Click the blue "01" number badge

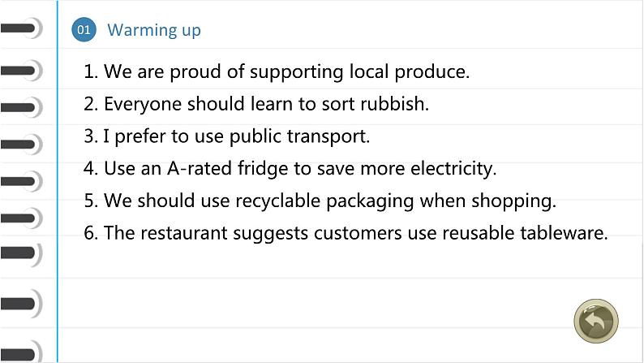point(84,30)
